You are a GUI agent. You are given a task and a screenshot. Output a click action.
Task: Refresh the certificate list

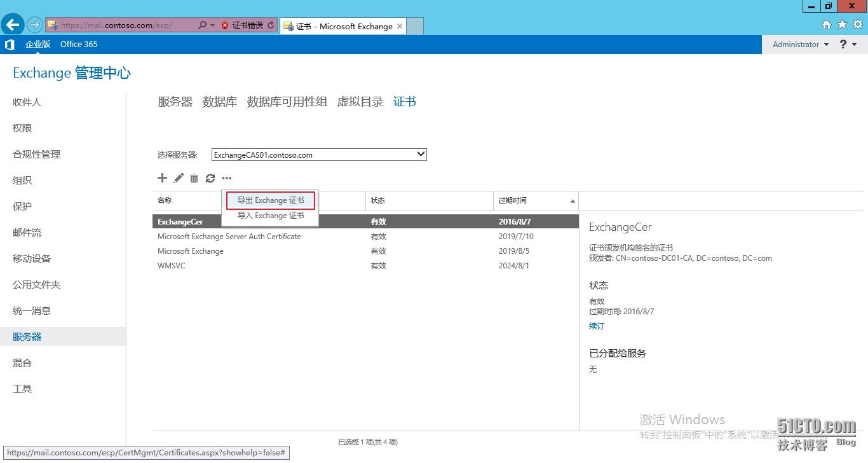pyautogui.click(x=210, y=178)
